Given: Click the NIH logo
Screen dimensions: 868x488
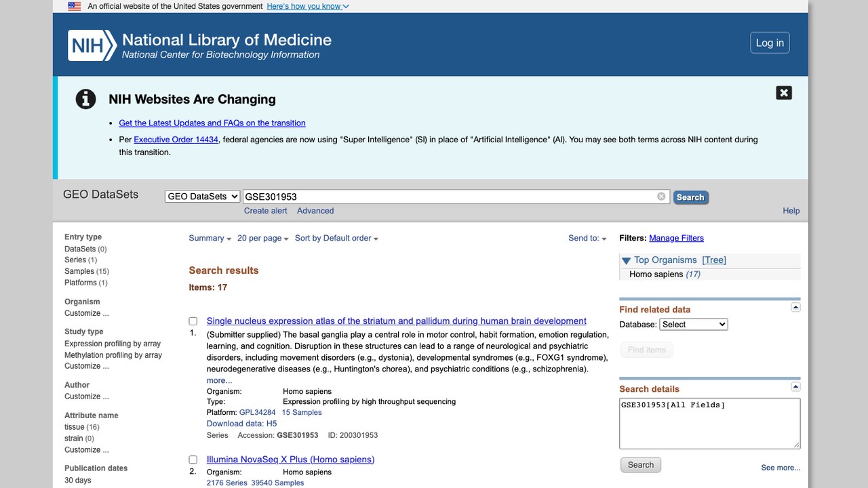Looking at the screenshot, I should tap(92, 45).
